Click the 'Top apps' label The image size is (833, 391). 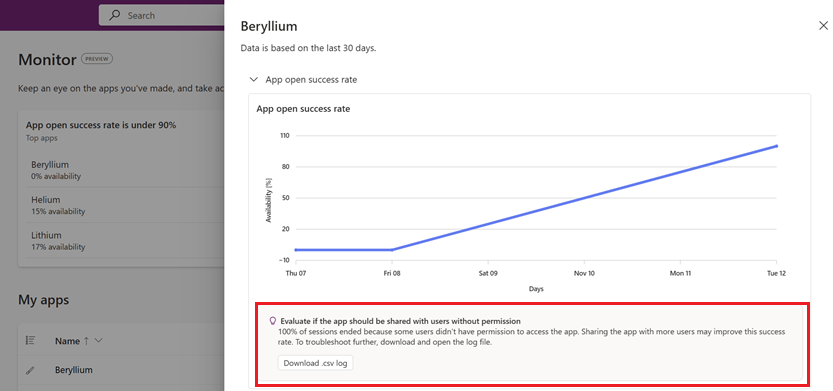pyautogui.click(x=41, y=138)
